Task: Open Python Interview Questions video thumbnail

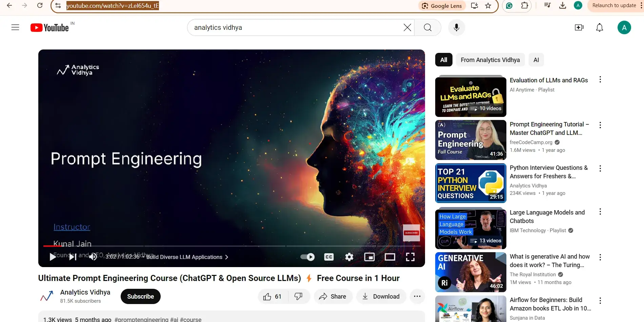Action: 471,183
